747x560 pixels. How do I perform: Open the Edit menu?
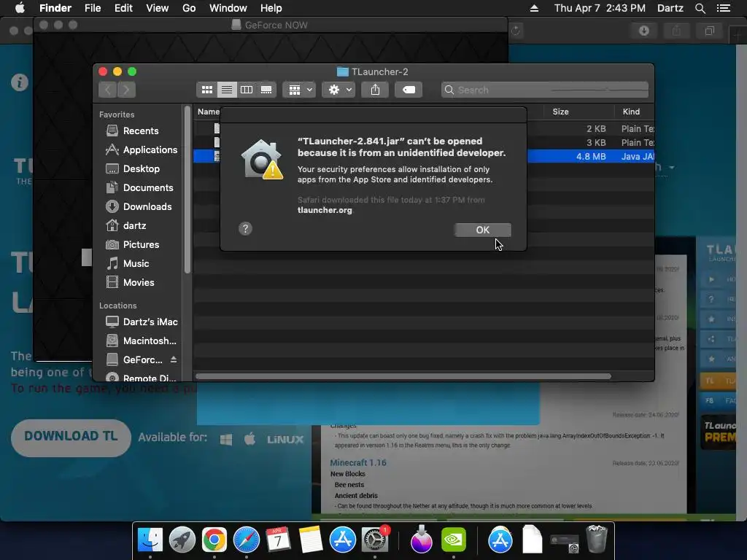tap(123, 8)
